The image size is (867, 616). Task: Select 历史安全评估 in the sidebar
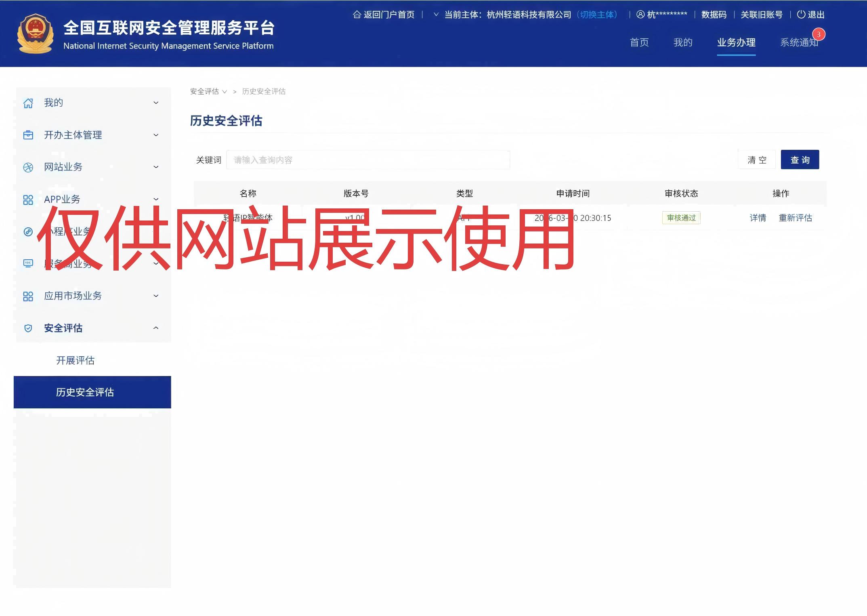(x=85, y=392)
